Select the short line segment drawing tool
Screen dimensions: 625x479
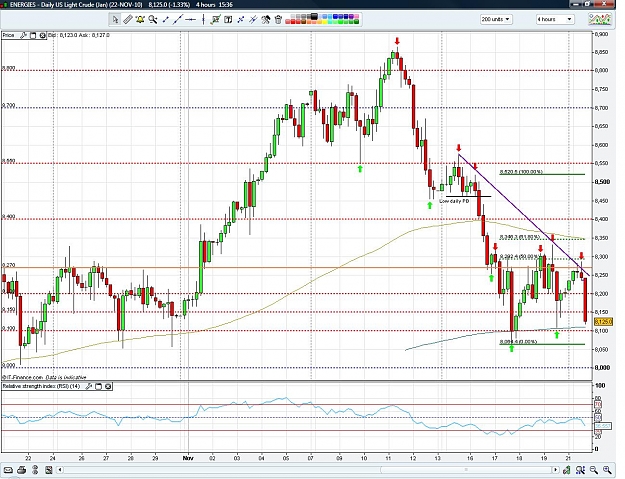tap(165, 19)
